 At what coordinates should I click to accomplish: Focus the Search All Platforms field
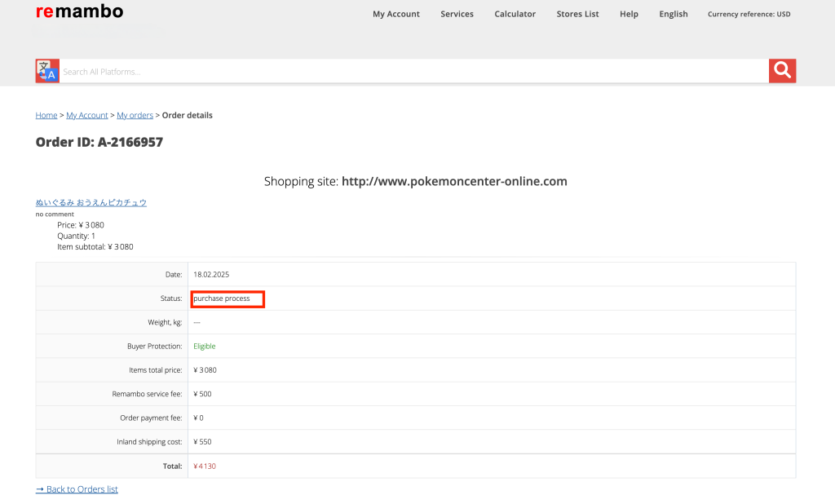[x=412, y=72]
